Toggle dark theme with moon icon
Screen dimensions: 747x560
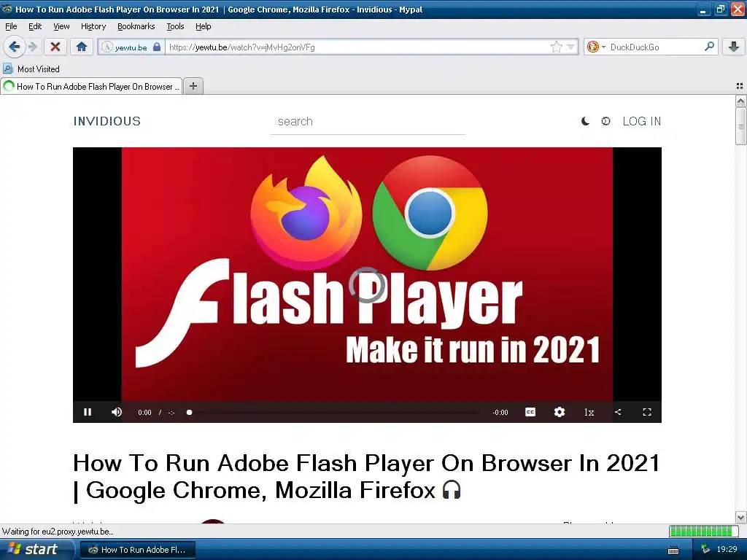tap(585, 122)
